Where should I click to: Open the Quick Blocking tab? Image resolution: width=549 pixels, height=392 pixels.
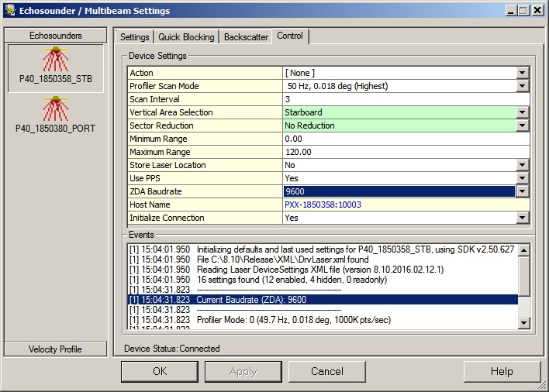[x=187, y=37]
